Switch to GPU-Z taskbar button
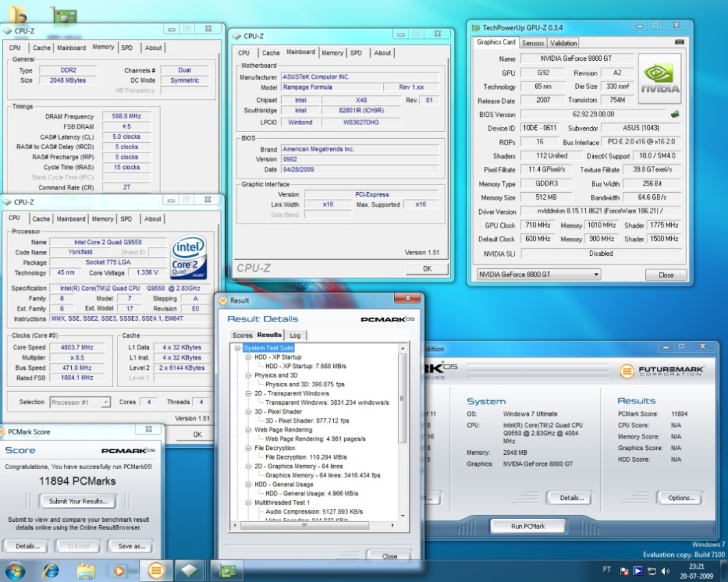 (x=227, y=570)
